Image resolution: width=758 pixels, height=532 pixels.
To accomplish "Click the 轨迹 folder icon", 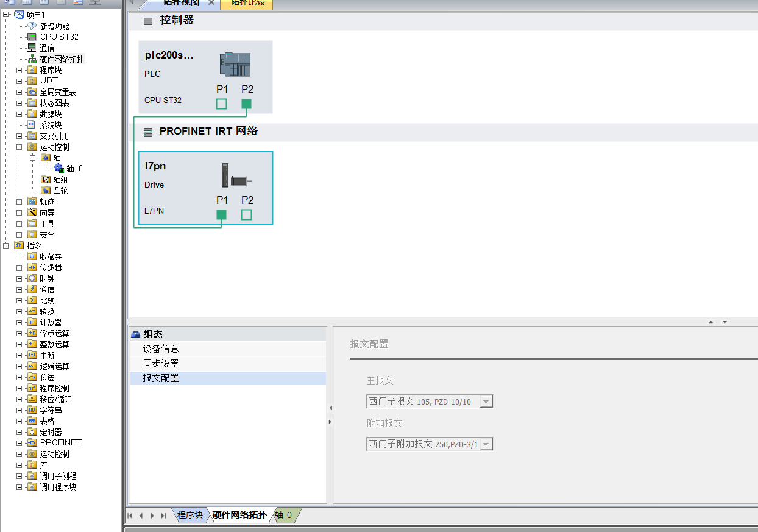I will (x=32, y=201).
